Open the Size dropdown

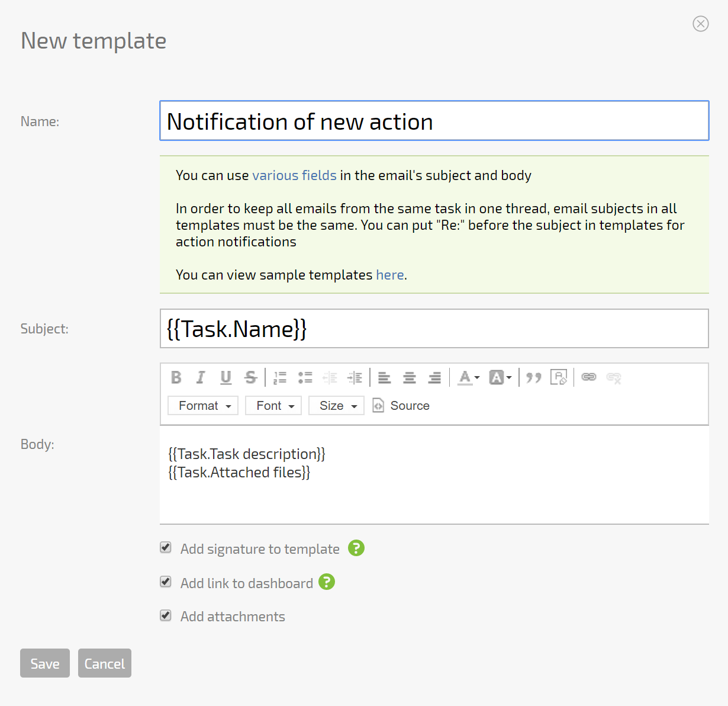(337, 406)
